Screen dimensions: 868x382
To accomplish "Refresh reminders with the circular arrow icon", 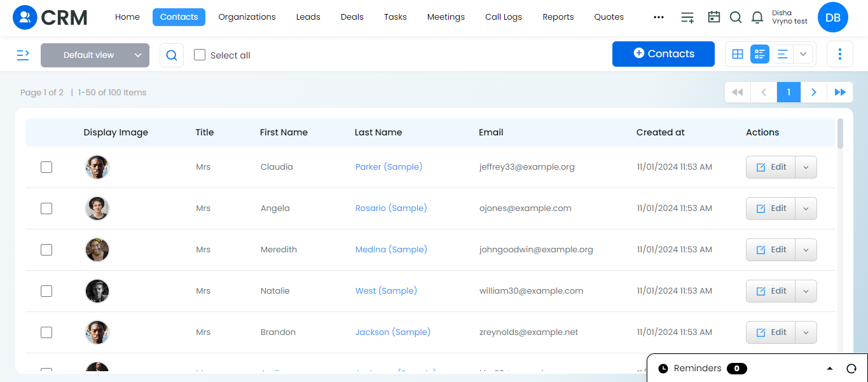I will click(x=851, y=369).
